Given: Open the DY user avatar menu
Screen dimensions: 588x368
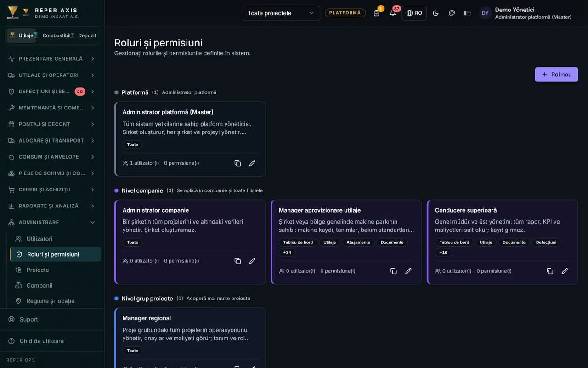Looking at the screenshot, I should (485, 13).
